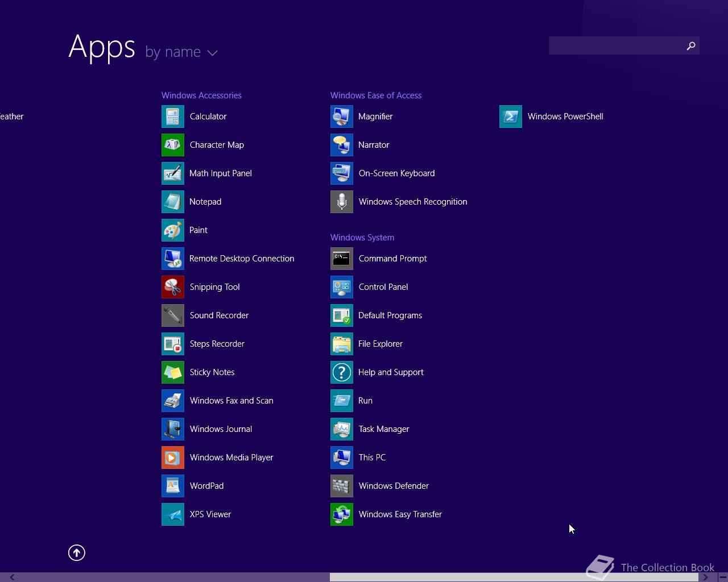
Task: Click the Notepad icon
Action: coord(173,202)
